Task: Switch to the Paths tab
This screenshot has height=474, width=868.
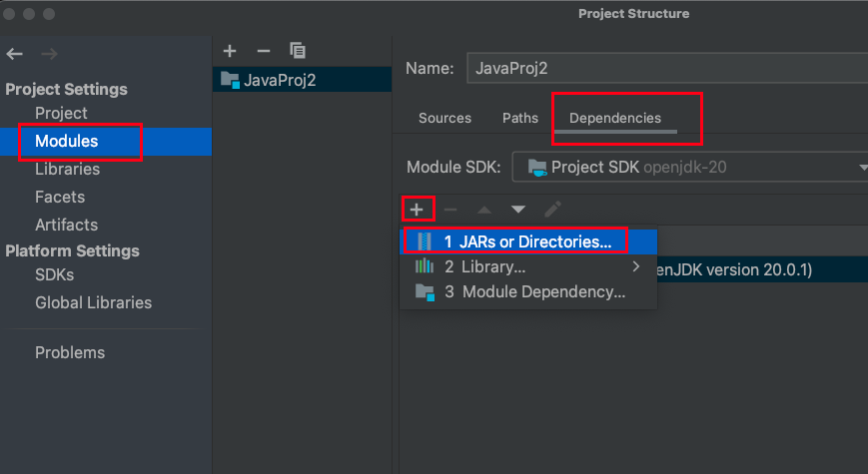Action: [520, 118]
